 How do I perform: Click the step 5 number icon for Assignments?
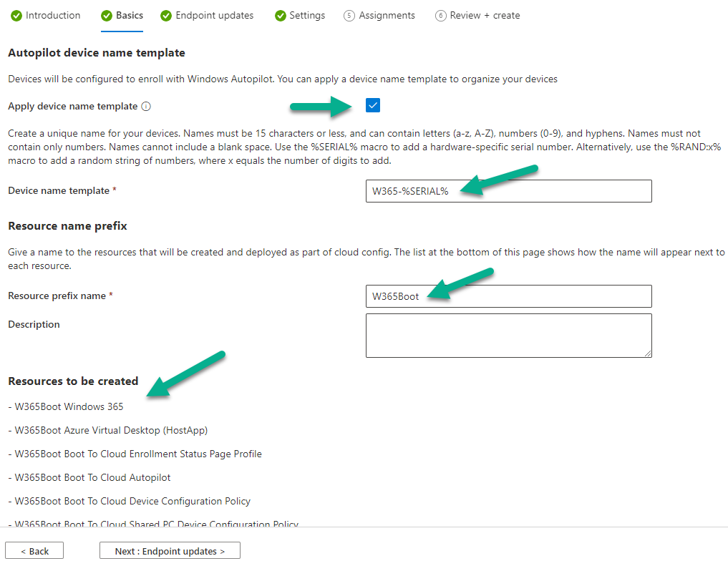click(x=349, y=16)
